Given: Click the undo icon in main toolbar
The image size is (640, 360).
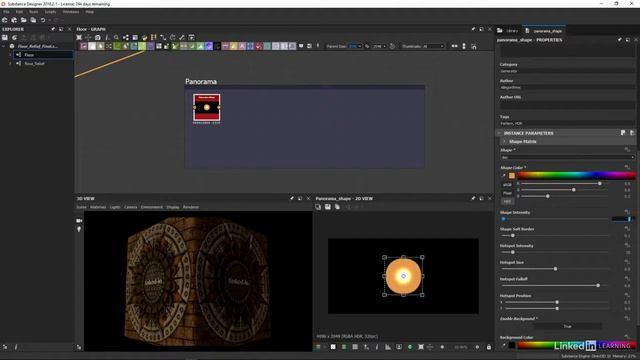Looking at the screenshot, I should [x=43, y=20].
